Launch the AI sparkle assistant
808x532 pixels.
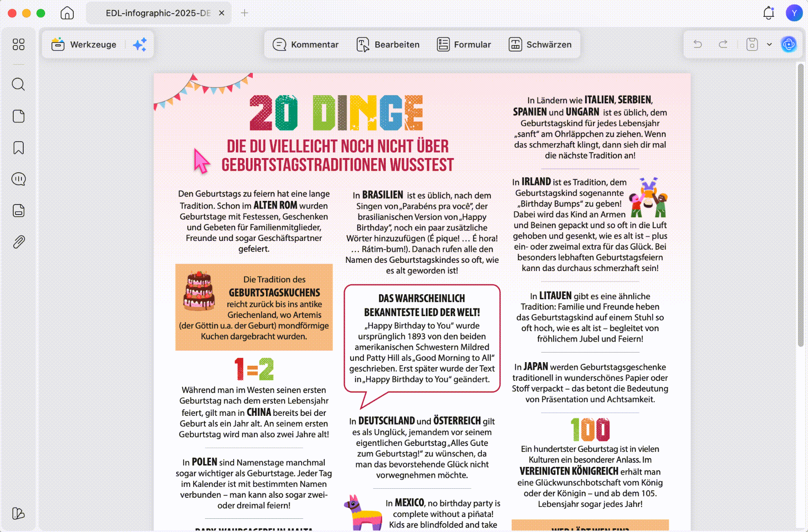point(140,44)
